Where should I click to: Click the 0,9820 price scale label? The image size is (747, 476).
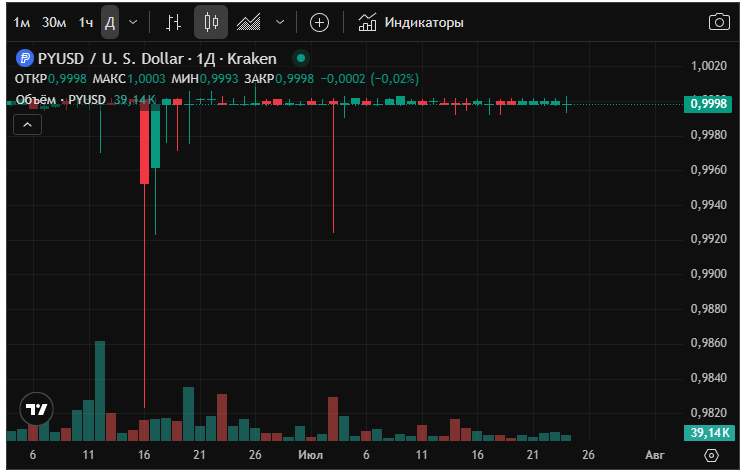click(709, 413)
